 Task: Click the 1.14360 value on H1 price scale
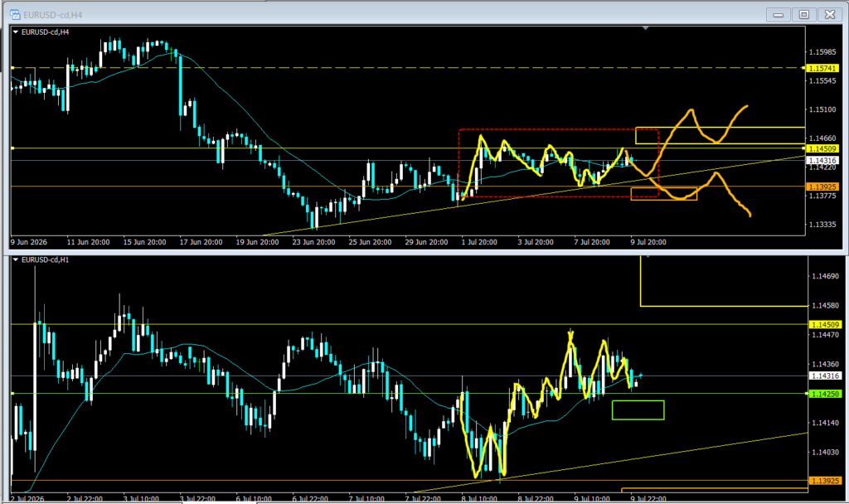pyautogui.click(x=825, y=365)
